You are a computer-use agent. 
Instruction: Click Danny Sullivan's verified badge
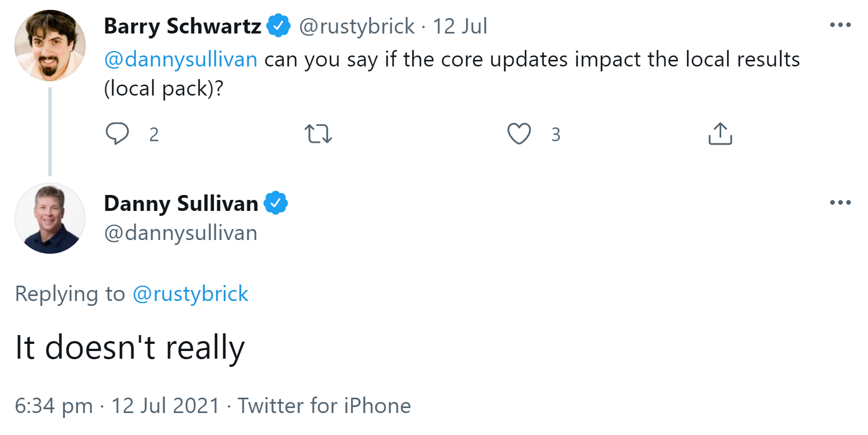276,202
